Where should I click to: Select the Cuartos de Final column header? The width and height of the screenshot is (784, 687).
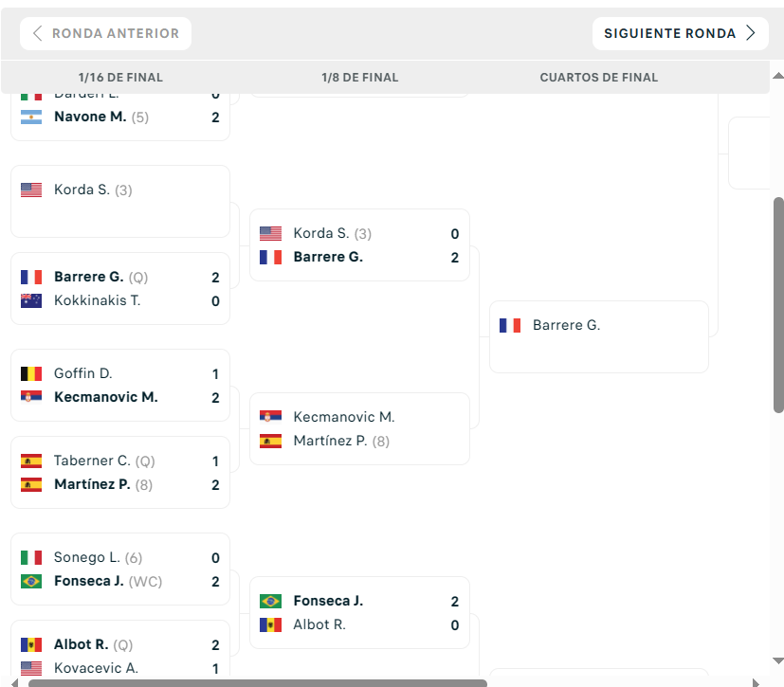[599, 78]
